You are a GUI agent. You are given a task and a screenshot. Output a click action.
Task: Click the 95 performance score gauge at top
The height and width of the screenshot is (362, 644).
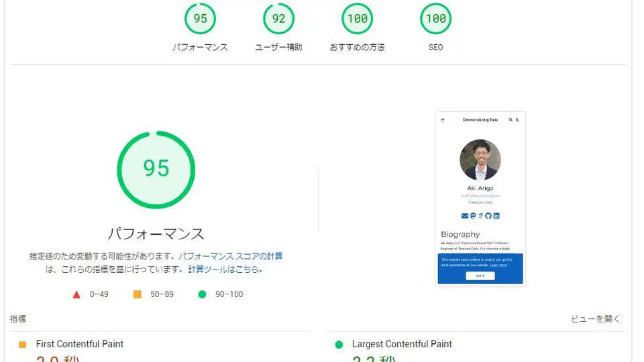tap(200, 19)
